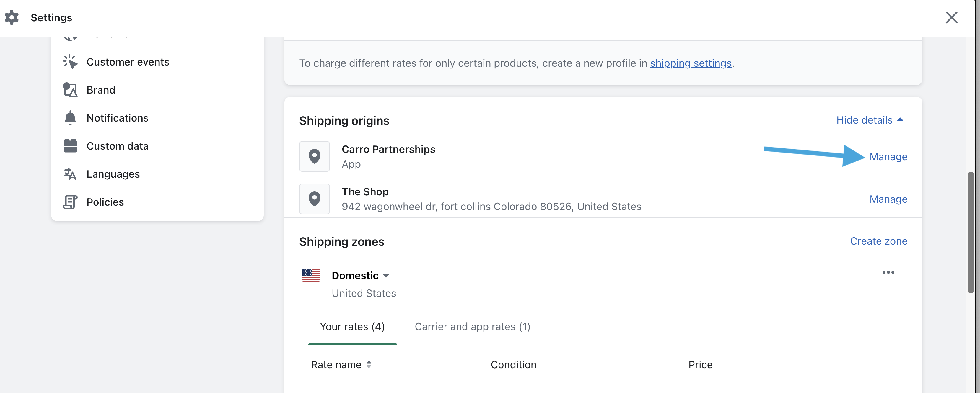Switch to Carrier and app rates tab

coord(472,327)
